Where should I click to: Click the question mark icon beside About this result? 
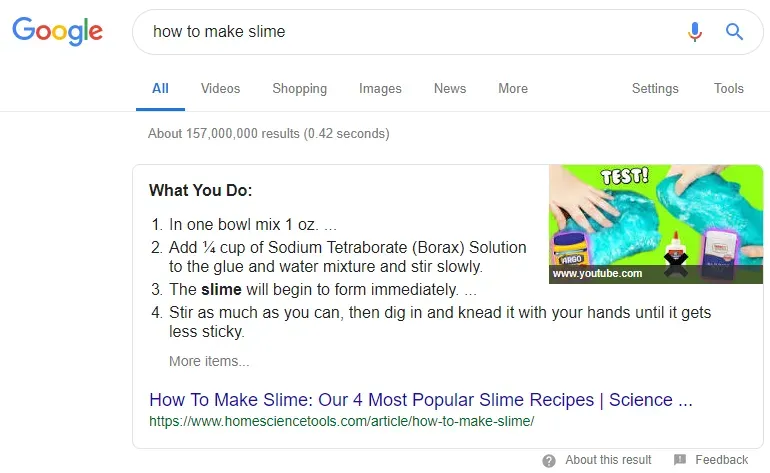pyautogui.click(x=549, y=461)
